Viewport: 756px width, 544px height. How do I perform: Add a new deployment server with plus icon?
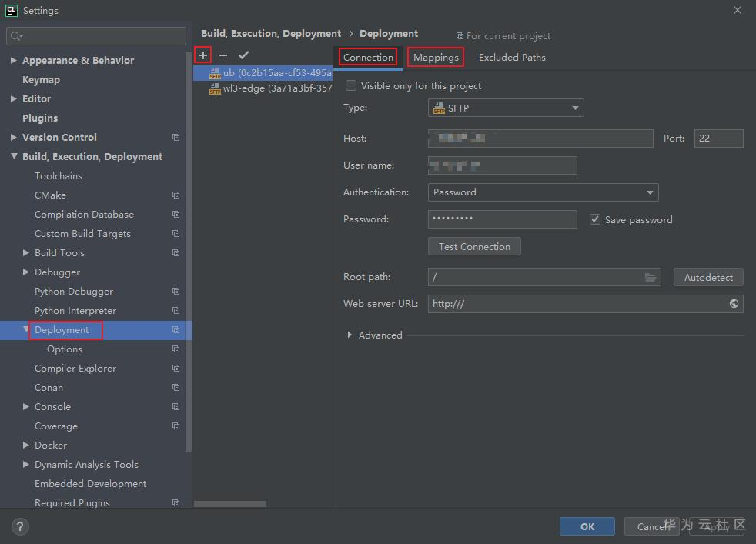pyautogui.click(x=203, y=55)
